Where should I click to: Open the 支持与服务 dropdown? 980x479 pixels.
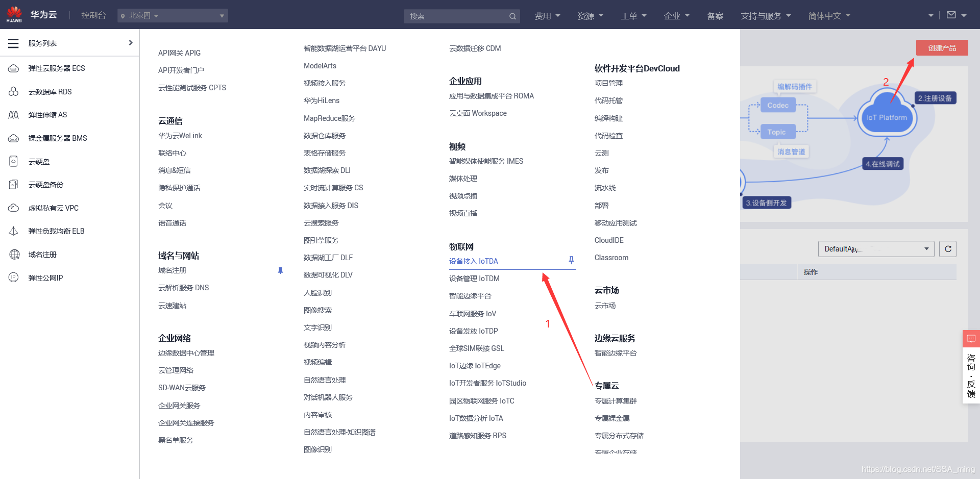[766, 16]
